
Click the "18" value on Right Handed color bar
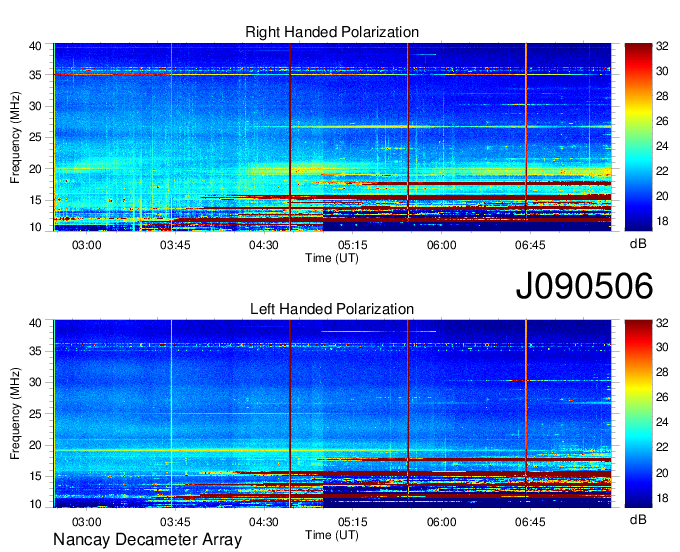coord(662,221)
